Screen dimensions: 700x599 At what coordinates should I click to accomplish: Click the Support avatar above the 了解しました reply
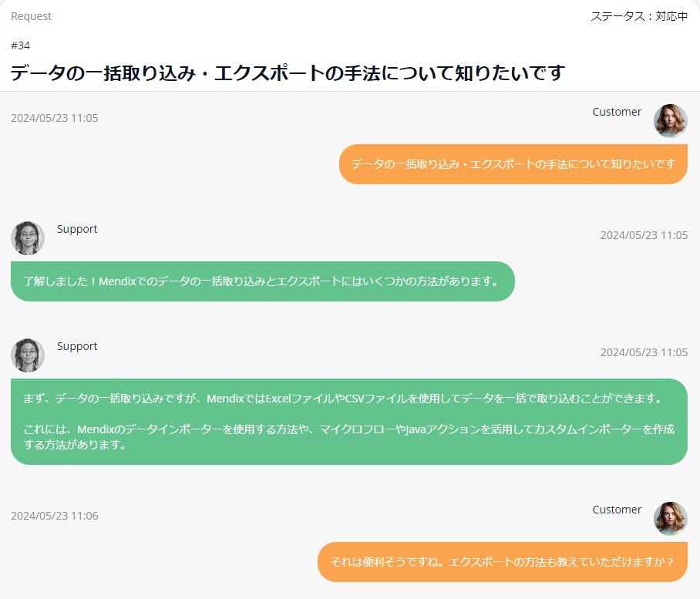pos(28,238)
